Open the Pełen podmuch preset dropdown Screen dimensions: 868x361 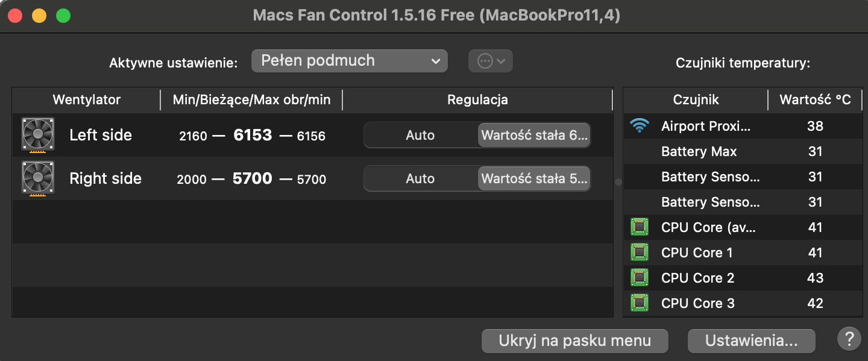pos(349,61)
